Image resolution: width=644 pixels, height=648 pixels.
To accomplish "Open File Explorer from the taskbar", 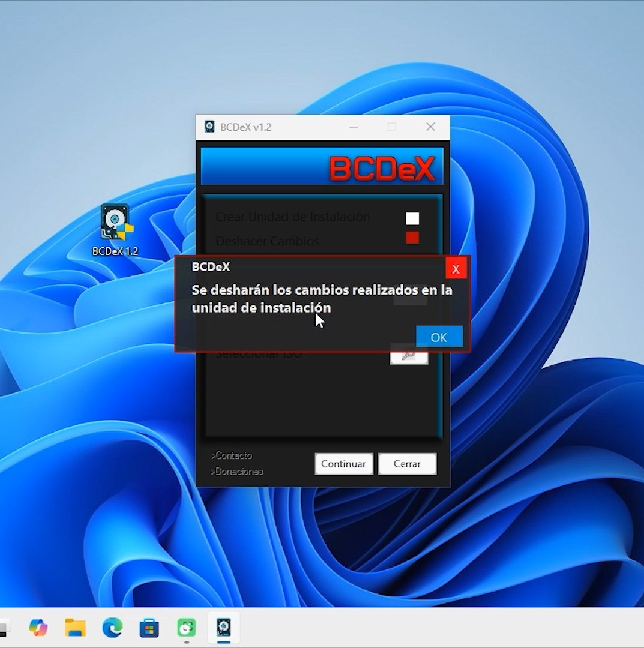I will coord(74,628).
